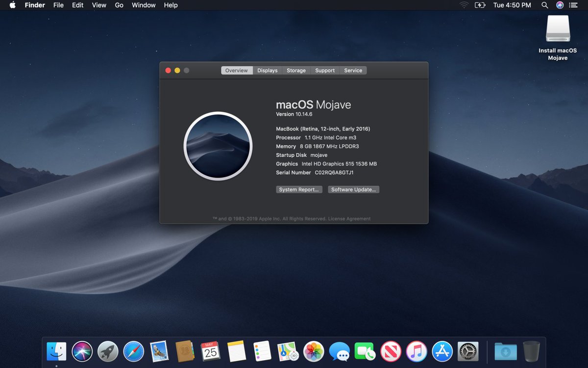This screenshot has width=588, height=368.
Task: Open Mail stamp icon in Dock
Action: 159,351
